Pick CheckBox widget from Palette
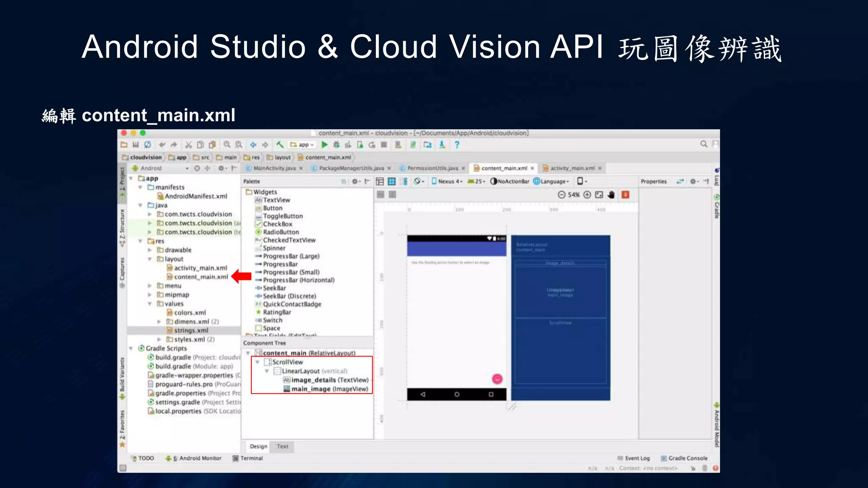This screenshot has height=488, width=868. click(x=274, y=224)
